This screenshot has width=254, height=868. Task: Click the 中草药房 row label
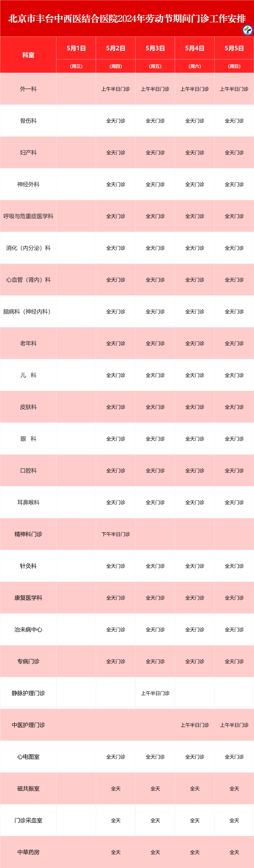click(x=28, y=852)
